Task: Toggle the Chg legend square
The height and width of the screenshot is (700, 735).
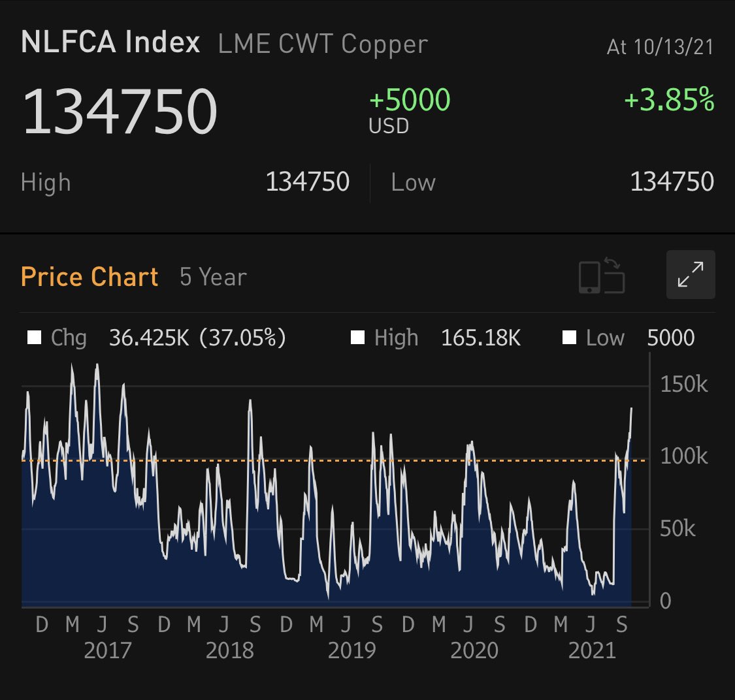Action: (34, 338)
